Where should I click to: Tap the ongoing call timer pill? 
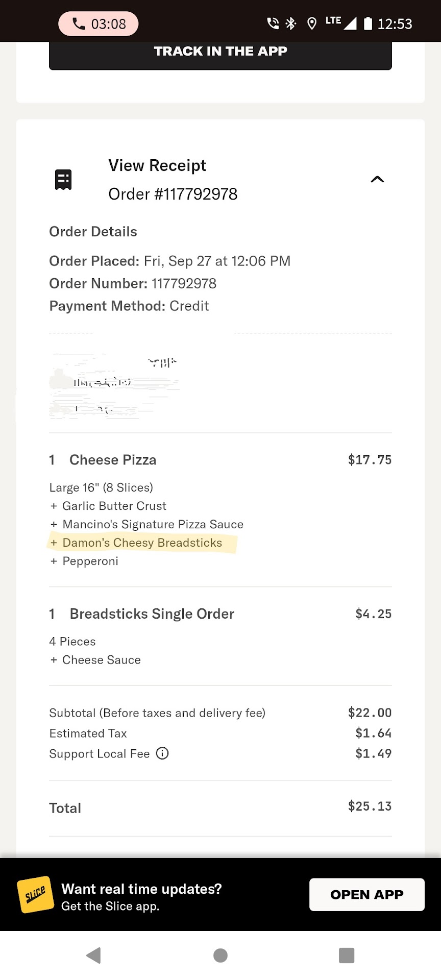click(x=99, y=24)
